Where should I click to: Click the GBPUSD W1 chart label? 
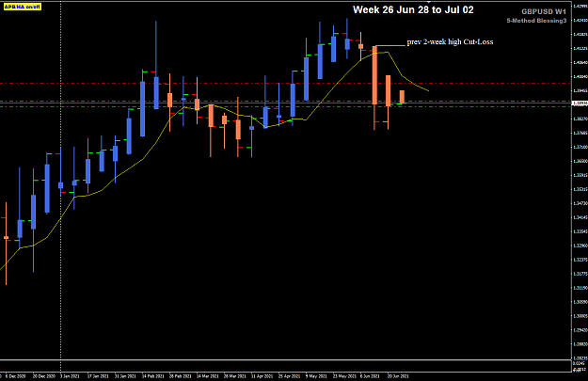click(x=544, y=11)
